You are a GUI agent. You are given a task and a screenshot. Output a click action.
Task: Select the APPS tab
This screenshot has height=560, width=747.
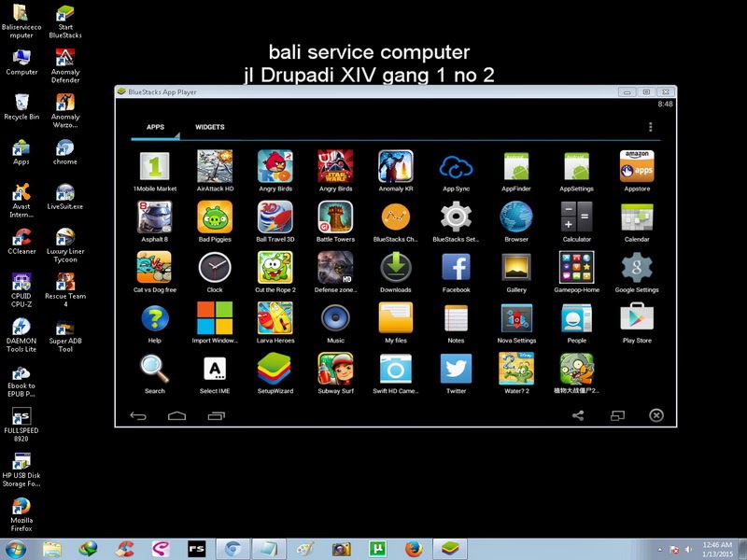tap(155, 127)
